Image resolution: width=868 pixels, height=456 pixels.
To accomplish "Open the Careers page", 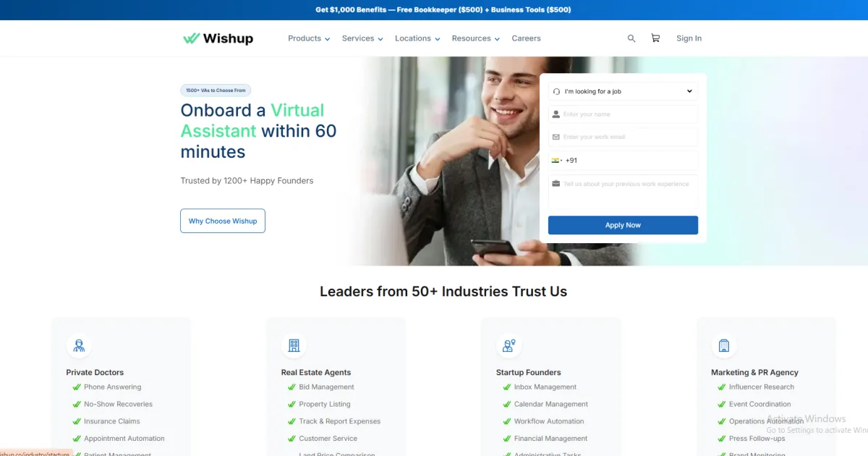I will [526, 38].
